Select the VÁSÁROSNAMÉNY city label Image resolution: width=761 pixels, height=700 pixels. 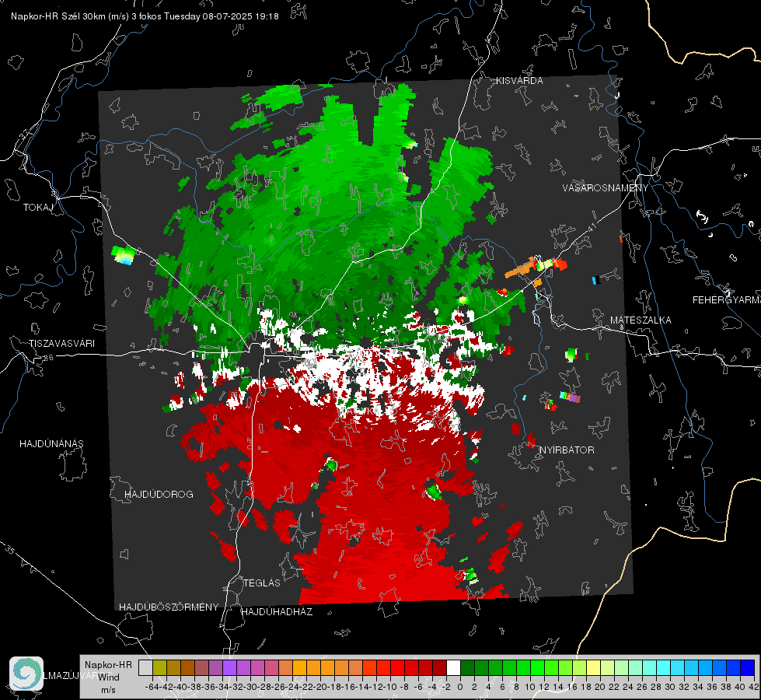(606, 187)
